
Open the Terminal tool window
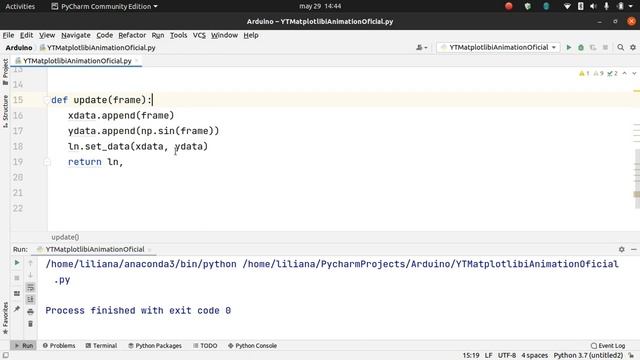pyautogui.click(x=101, y=346)
